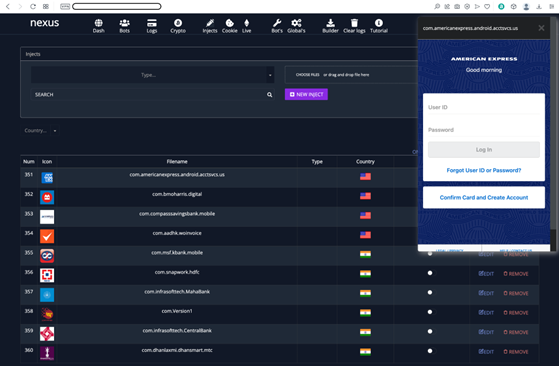This screenshot has height=366, width=559.
Task: Click the US flag in row 352
Action: coord(365,196)
